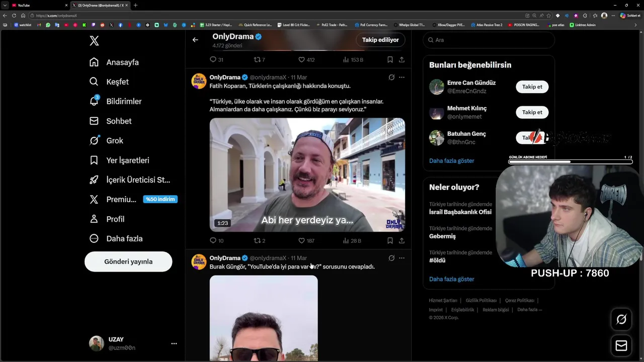The height and width of the screenshot is (362, 644).
Task: Play the Burak Güngör video thumbnail
Action: point(264,318)
